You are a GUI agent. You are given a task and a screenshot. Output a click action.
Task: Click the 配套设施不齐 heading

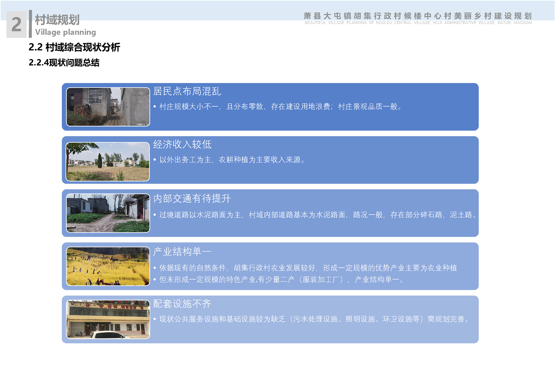click(x=182, y=304)
